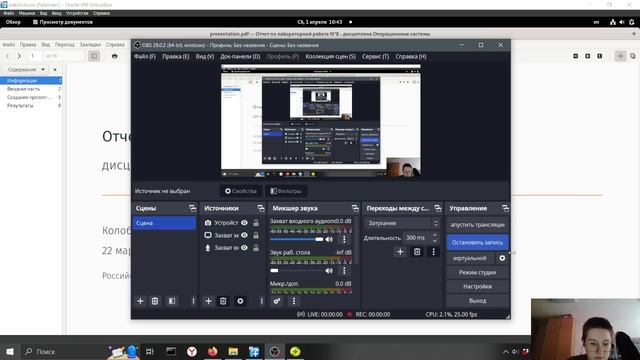Viewport: 640px width, 360px height.
Task: Delete the selected scene with trash icon
Action: (155, 301)
